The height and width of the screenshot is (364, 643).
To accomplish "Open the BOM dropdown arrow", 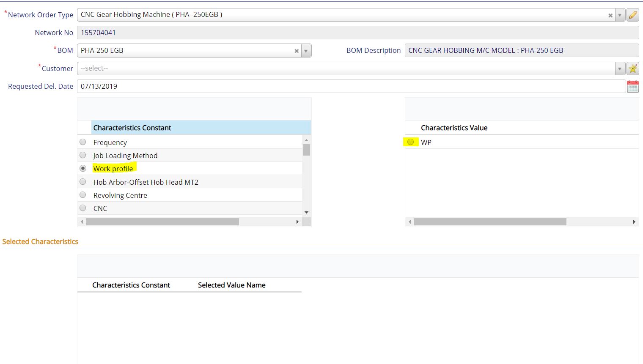I will tap(306, 51).
